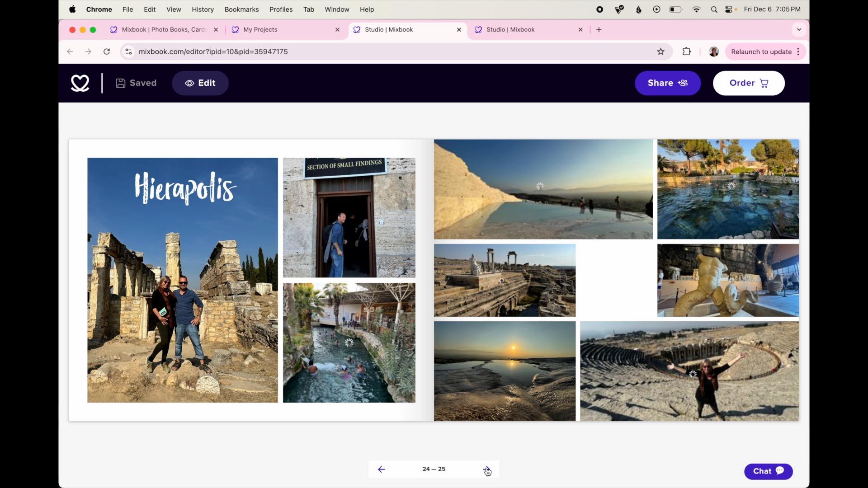Screen dimensions: 868x488
Task: Bookmark this page with star icon
Action: pos(660,52)
